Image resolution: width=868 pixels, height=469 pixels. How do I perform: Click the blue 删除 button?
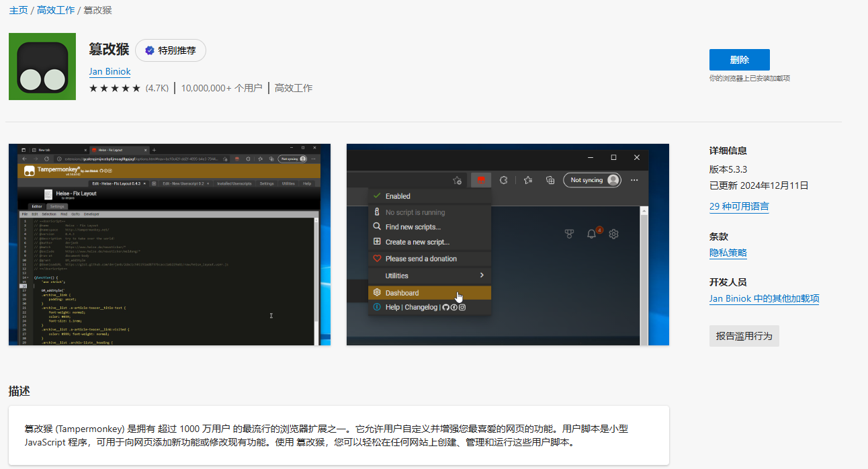(x=740, y=60)
